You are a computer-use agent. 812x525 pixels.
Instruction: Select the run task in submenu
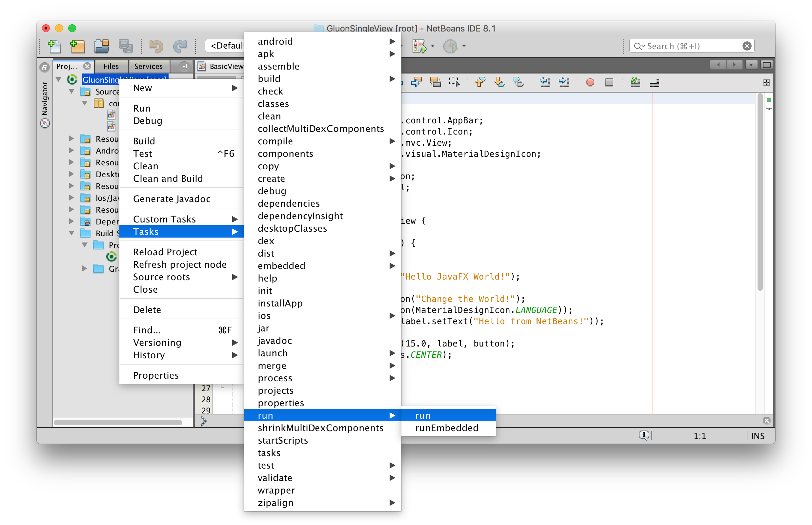448,415
